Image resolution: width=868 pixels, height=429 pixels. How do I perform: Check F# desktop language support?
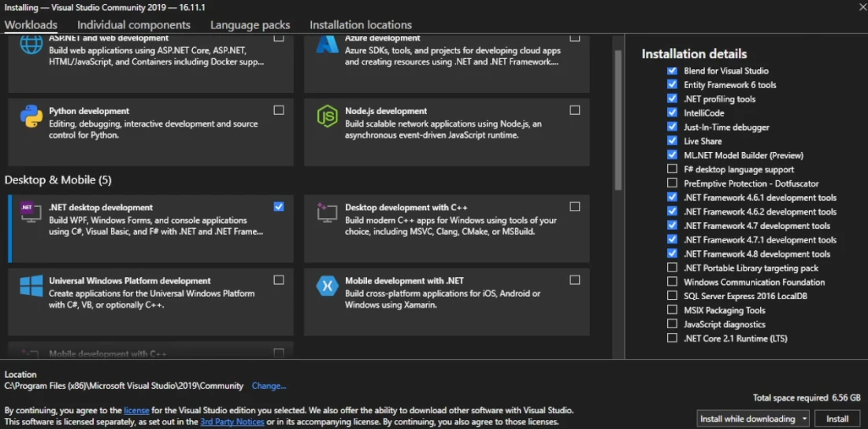pyautogui.click(x=672, y=168)
